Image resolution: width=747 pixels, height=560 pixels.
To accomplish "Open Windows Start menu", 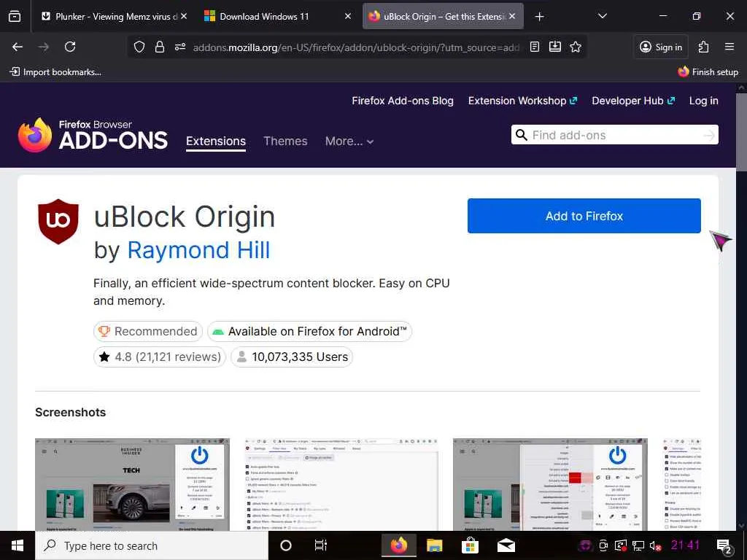I will point(18,545).
